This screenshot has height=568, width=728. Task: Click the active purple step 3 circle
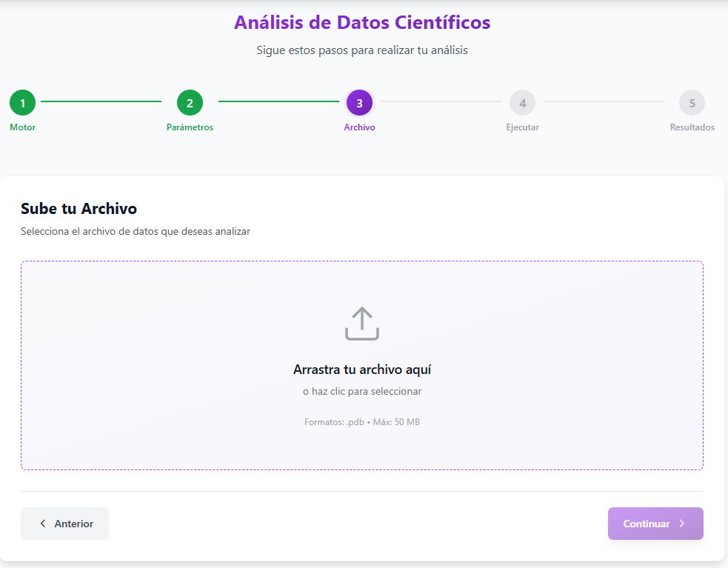pyautogui.click(x=359, y=103)
